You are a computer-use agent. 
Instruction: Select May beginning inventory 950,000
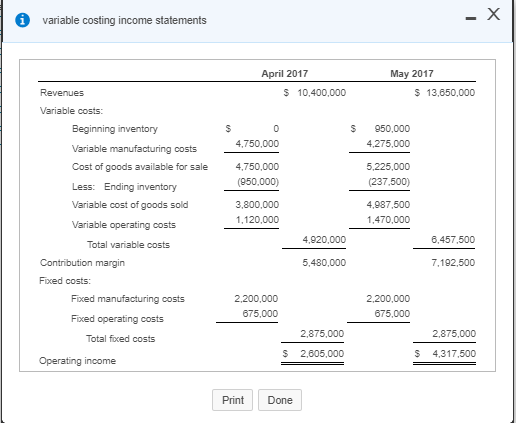[392, 129]
